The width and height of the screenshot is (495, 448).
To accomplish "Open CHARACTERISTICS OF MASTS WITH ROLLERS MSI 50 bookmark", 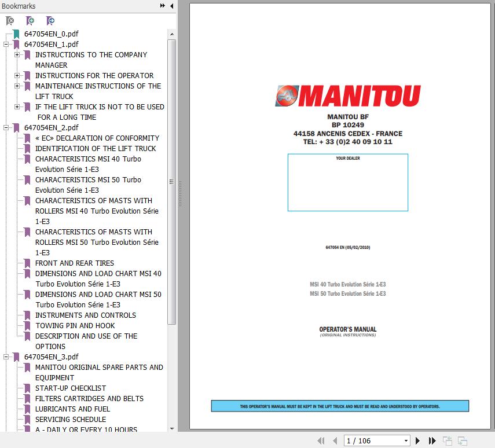I will pyautogui.click(x=97, y=242).
